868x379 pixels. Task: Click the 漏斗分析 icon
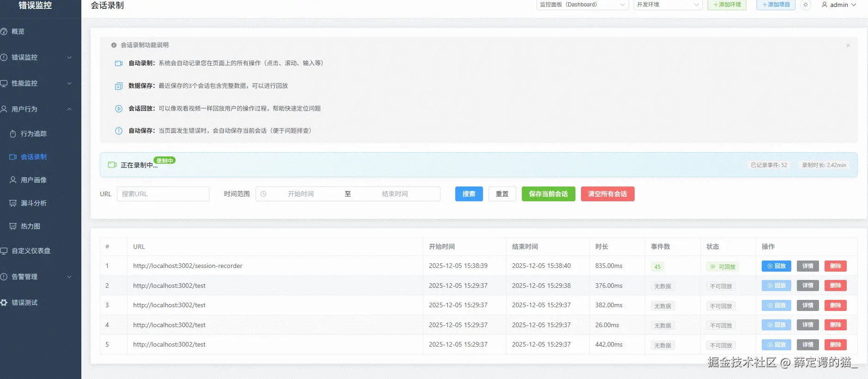(x=13, y=203)
